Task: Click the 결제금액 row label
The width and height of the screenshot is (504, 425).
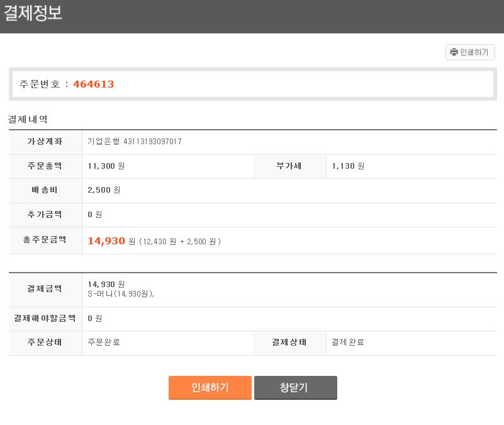Action: 45,288
